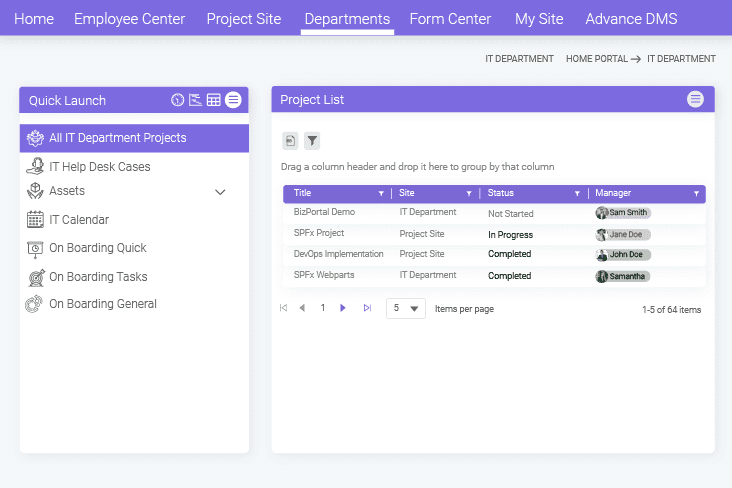The image size is (732, 488).
Task: Select the Departments navigation tab
Action: pos(347,19)
